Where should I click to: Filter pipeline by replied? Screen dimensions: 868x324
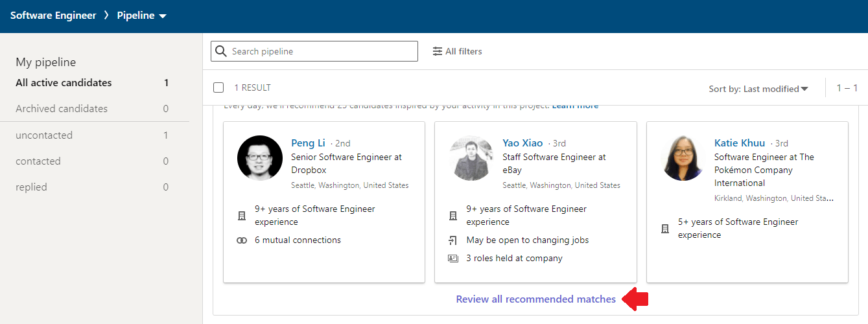tap(92, 187)
